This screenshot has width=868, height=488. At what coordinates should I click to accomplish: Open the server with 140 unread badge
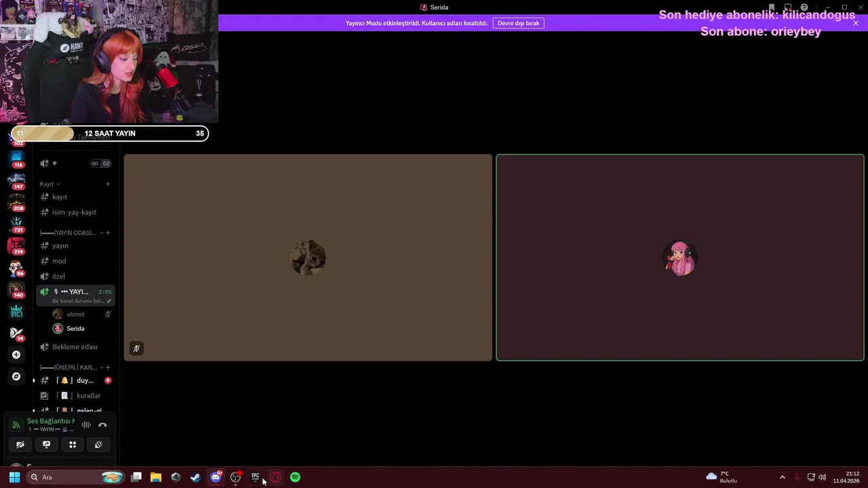point(16,289)
